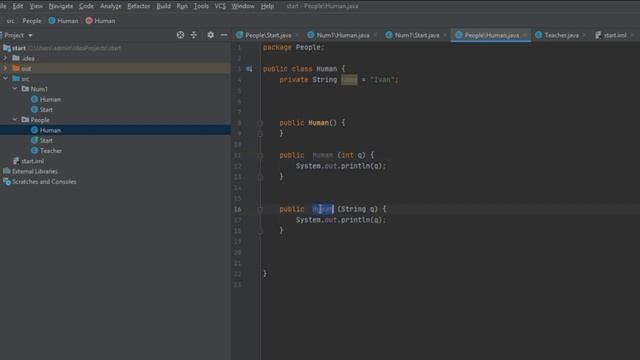Switch to the start.iml tab
Screen dimensions: 640x360
[x=615, y=36]
